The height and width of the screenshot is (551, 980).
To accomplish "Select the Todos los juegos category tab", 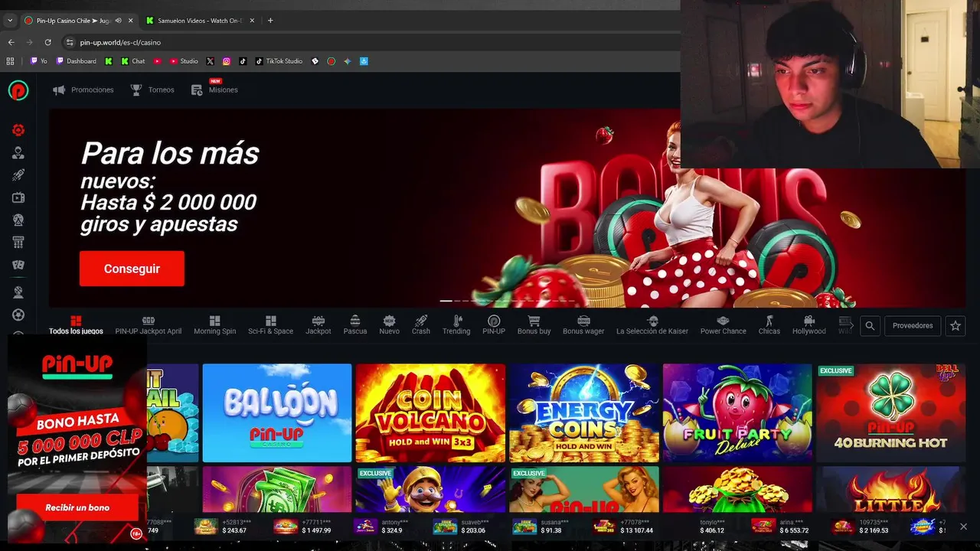I will (76, 325).
